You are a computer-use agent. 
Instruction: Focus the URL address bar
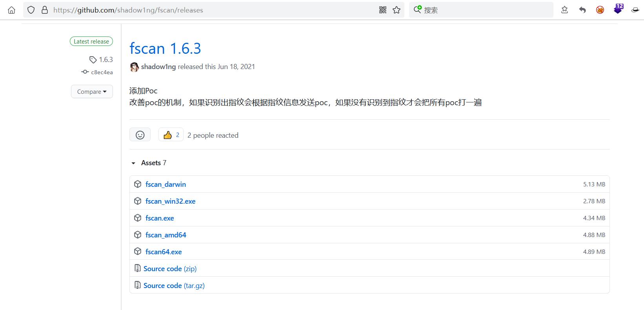214,10
